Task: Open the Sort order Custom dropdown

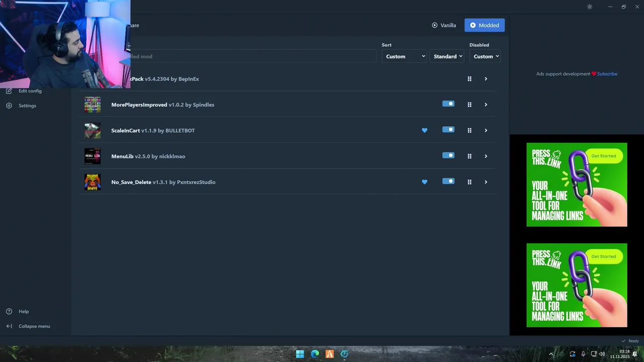Action: pos(405,56)
